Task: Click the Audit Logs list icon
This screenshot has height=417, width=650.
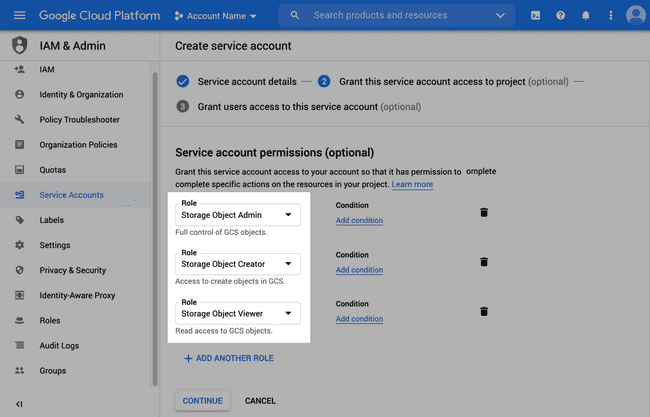Action: (x=19, y=345)
